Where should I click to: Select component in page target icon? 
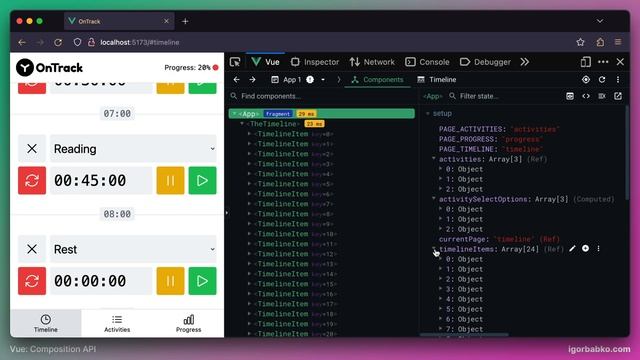coord(586,80)
